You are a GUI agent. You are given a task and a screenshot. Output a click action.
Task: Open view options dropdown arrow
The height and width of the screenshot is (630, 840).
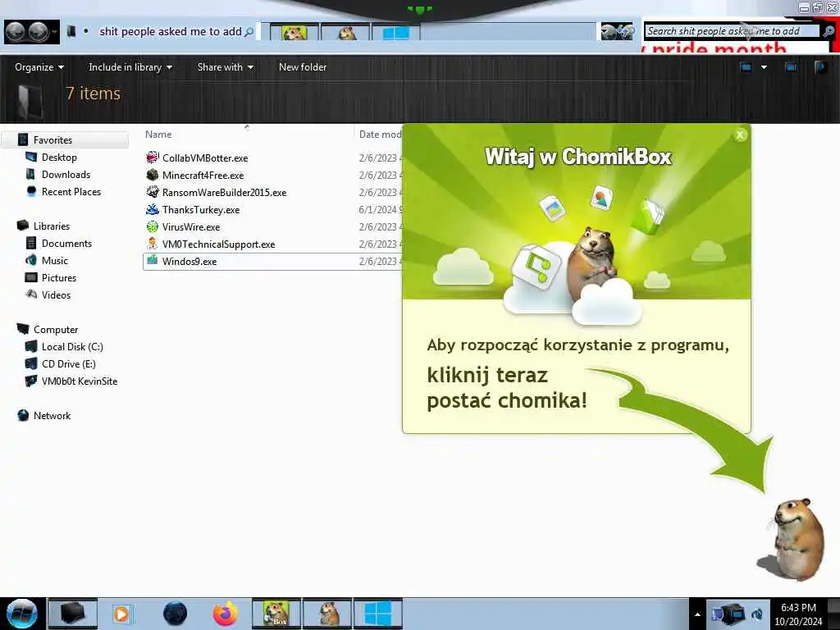764,67
